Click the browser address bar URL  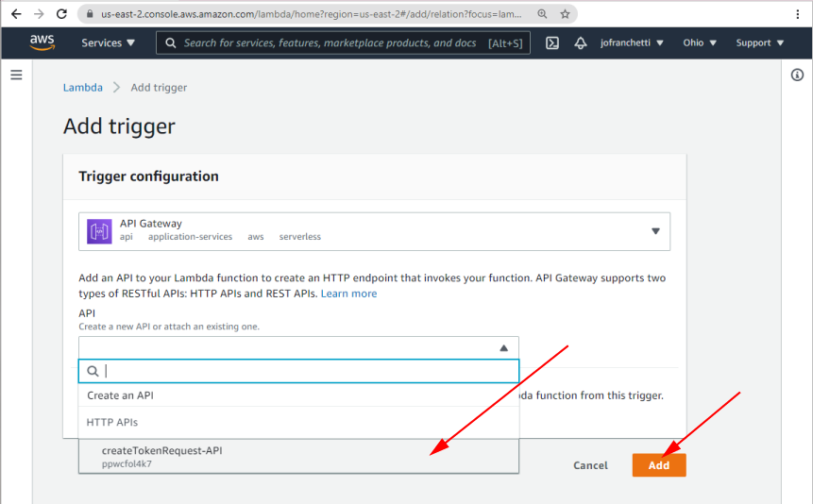click(311, 14)
